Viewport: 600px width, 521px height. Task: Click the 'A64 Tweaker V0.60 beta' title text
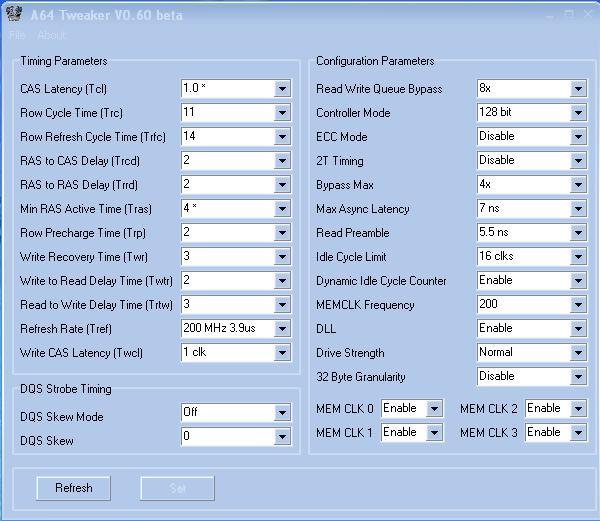click(x=106, y=15)
